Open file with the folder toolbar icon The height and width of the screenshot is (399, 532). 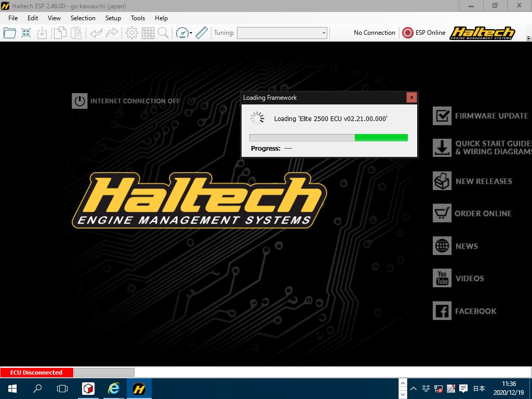click(9, 33)
